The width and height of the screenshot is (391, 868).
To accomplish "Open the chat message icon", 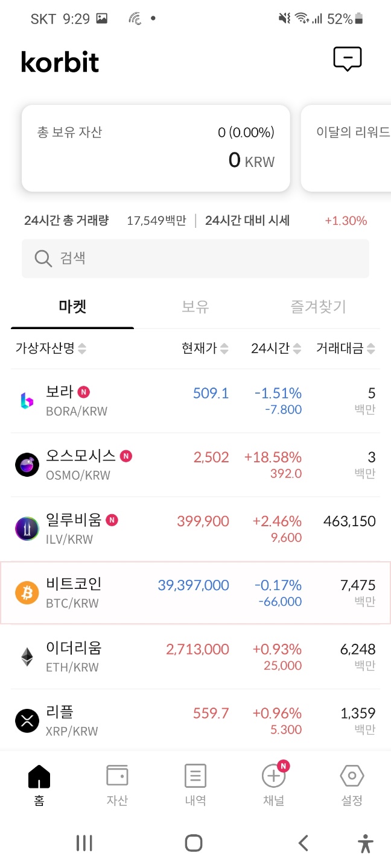I will [347, 59].
